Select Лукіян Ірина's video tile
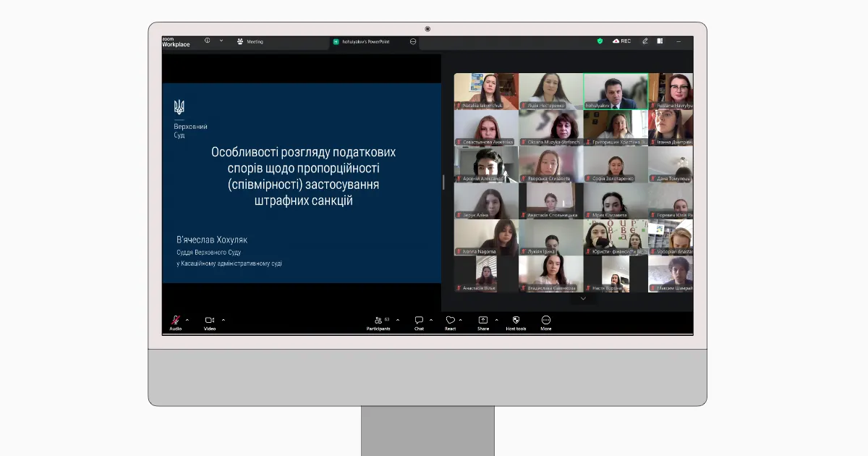 (550, 237)
